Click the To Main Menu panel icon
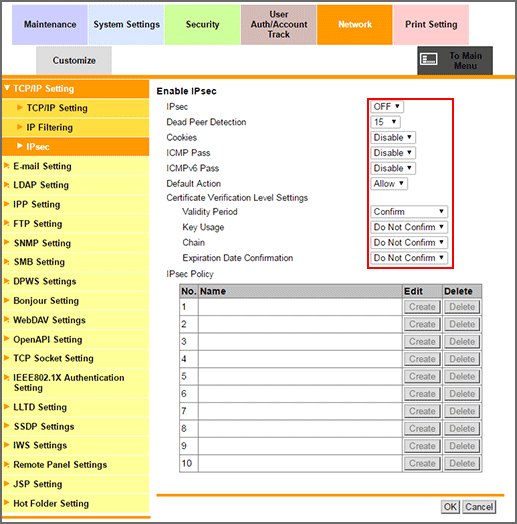Viewport: 517px width, 524px height. pos(428,59)
